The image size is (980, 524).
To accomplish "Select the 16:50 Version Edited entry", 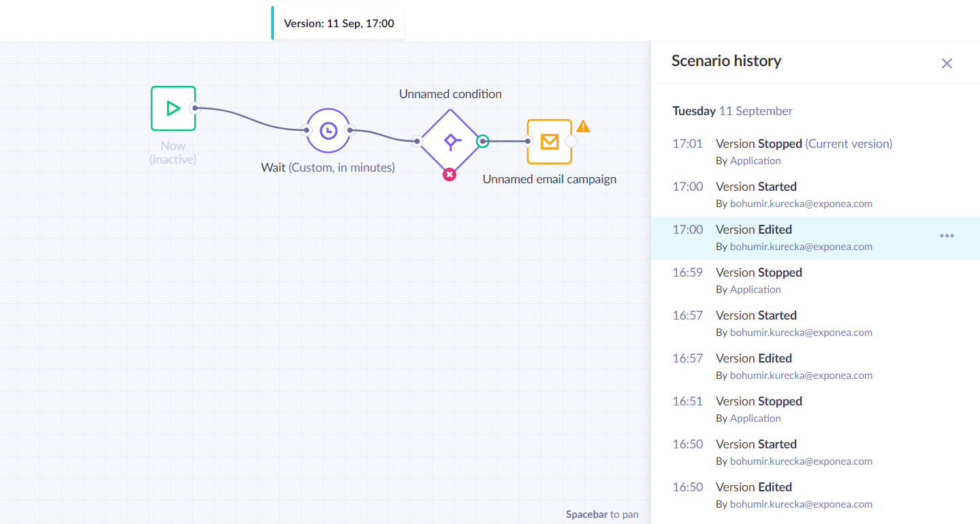I will (x=815, y=495).
